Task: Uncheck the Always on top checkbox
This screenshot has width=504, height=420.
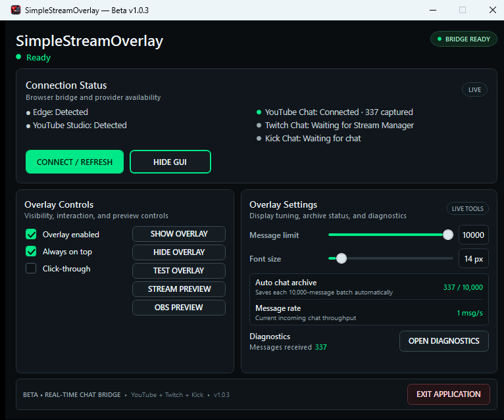Action: (x=31, y=252)
